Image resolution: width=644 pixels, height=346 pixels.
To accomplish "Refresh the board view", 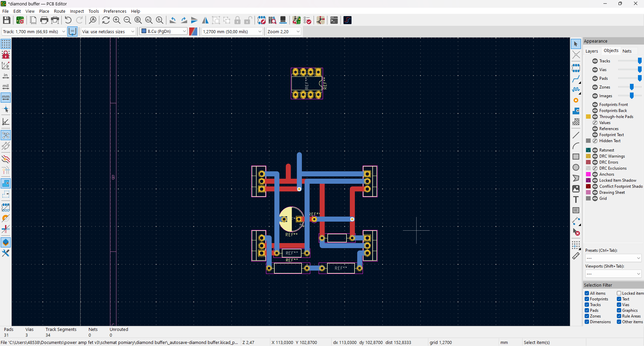I will pos(106,20).
